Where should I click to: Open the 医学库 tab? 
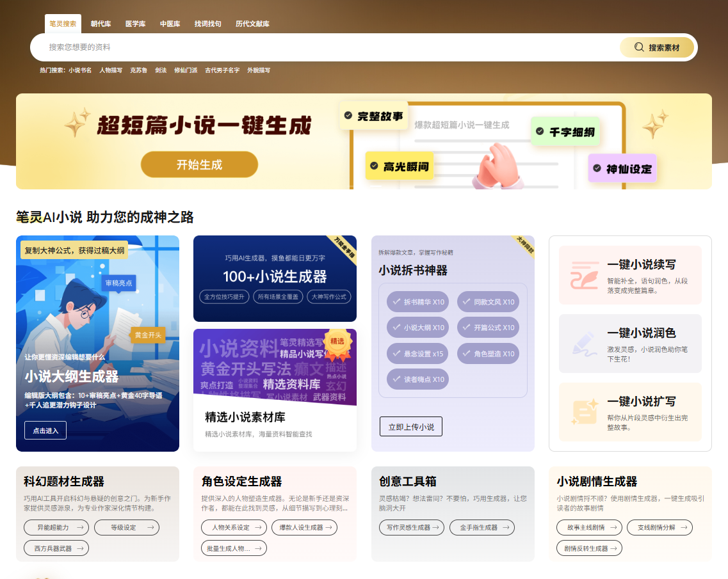[x=135, y=24]
